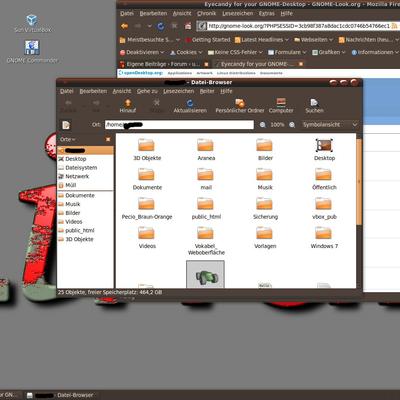The image size is (400, 400).
Task: Open Deaktivieren web developer dropdown
Action: (142, 52)
